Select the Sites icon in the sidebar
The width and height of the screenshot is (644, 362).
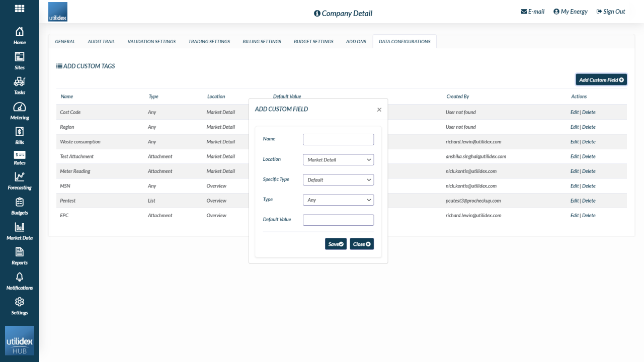pyautogui.click(x=19, y=59)
